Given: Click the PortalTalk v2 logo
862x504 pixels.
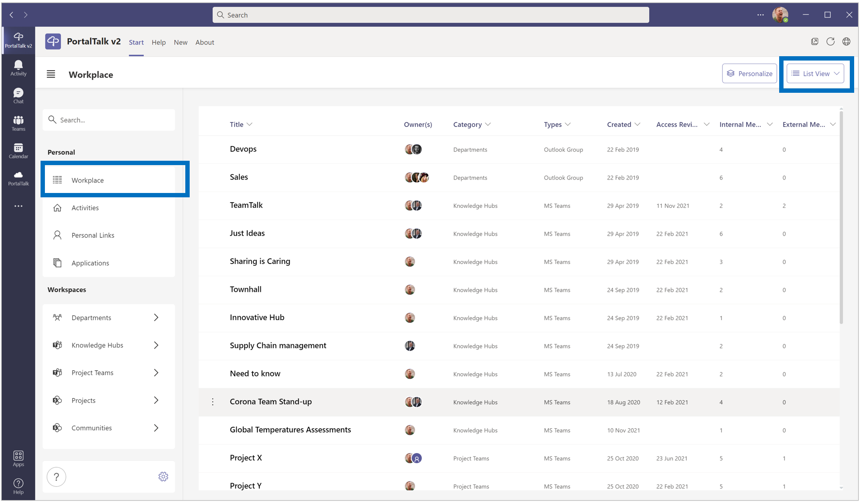Looking at the screenshot, I should coord(53,42).
